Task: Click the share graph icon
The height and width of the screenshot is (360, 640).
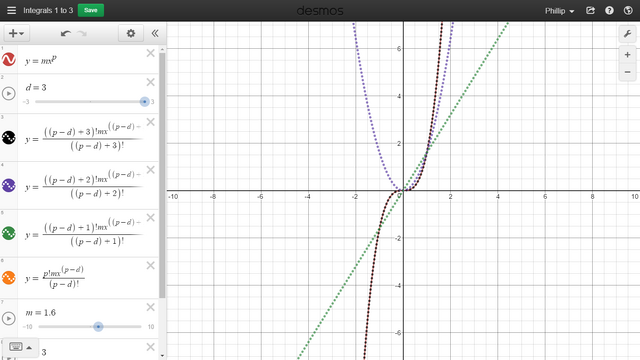Action: [x=590, y=11]
